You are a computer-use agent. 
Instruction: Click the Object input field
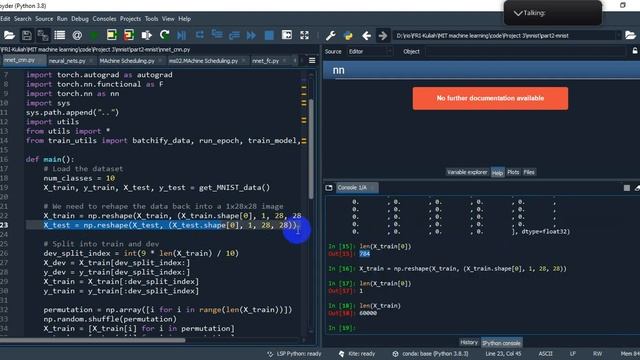[x=526, y=51]
